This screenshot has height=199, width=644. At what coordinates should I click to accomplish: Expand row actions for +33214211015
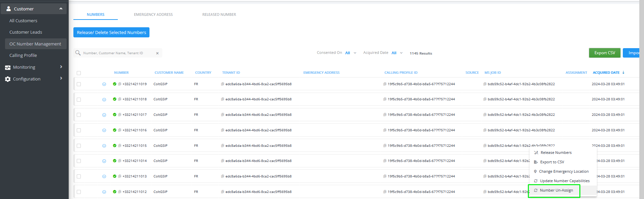point(104,146)
